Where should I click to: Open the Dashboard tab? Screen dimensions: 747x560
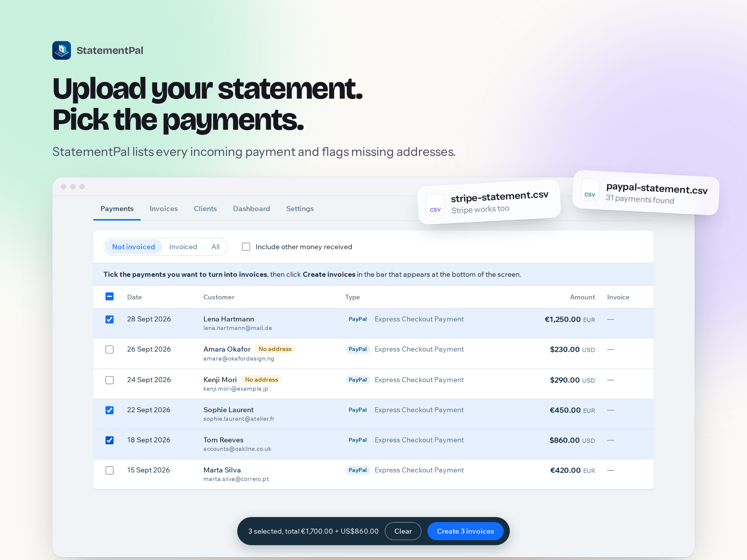click(x=251, y=209)
